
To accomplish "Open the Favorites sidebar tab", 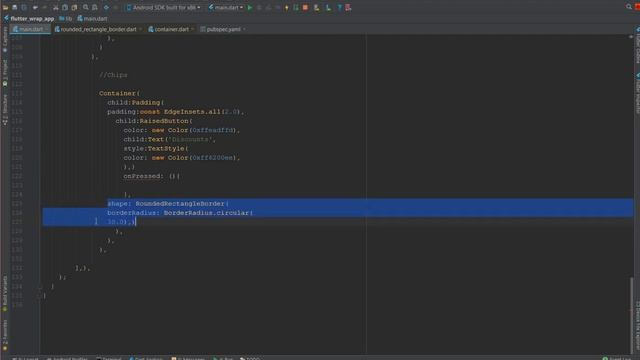I will pyautogui.click(x=5, y=335).
